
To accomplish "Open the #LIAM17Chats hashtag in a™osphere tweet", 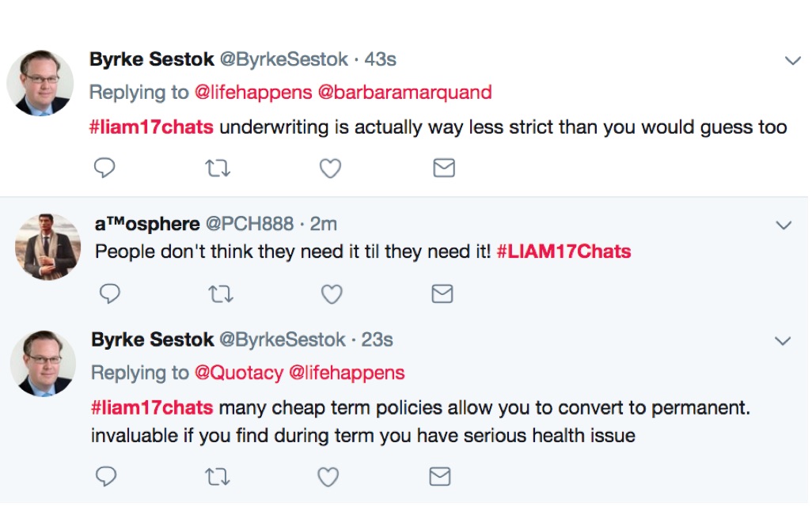I will point(563,252).
